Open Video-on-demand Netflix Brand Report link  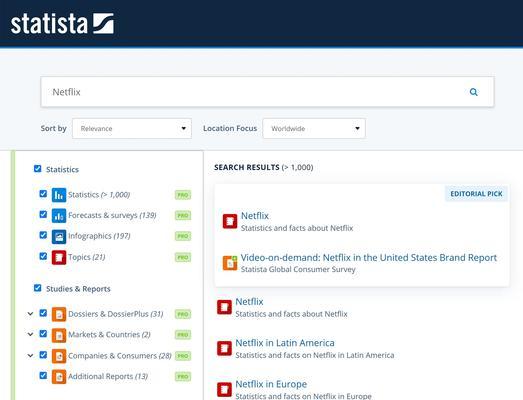click(369, 258)
